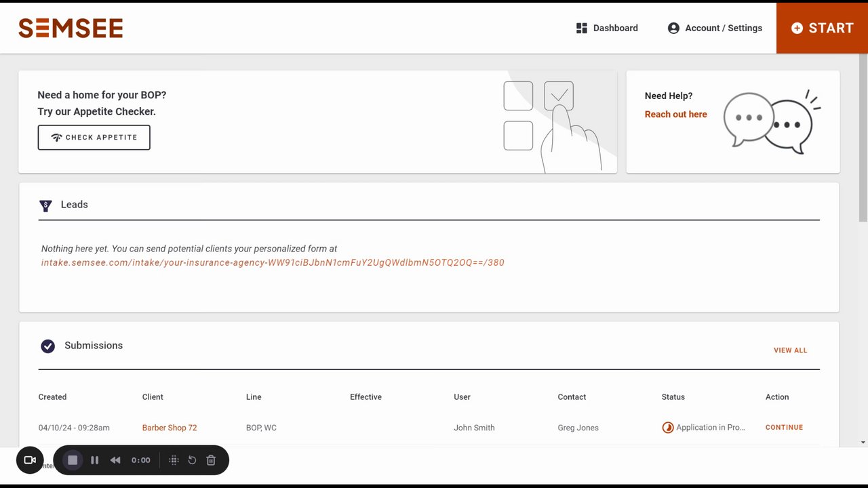Click the Line column header

tap(254, 397)
